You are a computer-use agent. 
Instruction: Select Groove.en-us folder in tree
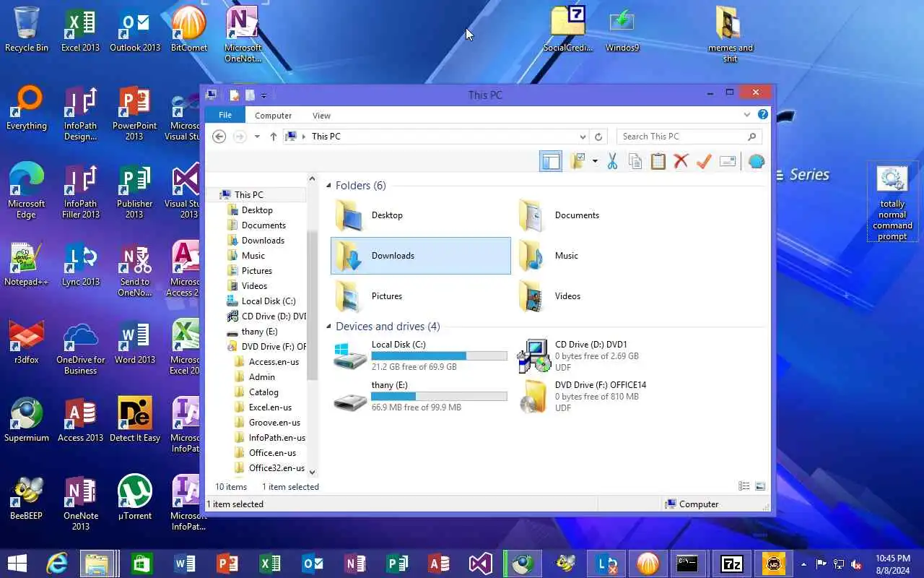(274, 423)
